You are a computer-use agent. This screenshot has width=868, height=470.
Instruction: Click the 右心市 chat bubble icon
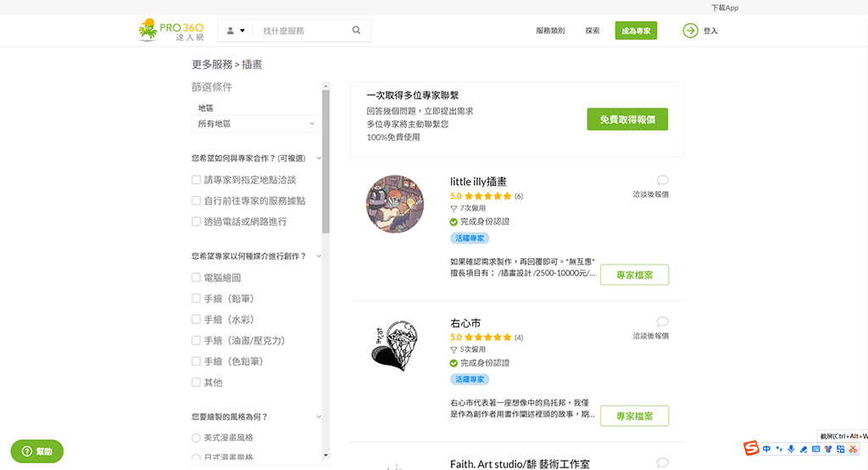click(x=662, y=322)
